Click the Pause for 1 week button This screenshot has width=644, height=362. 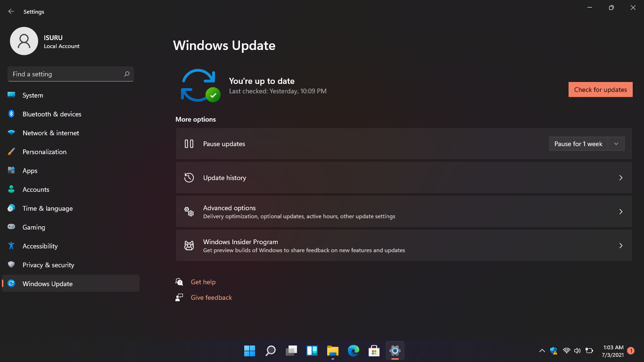click(x=578, y=144)
